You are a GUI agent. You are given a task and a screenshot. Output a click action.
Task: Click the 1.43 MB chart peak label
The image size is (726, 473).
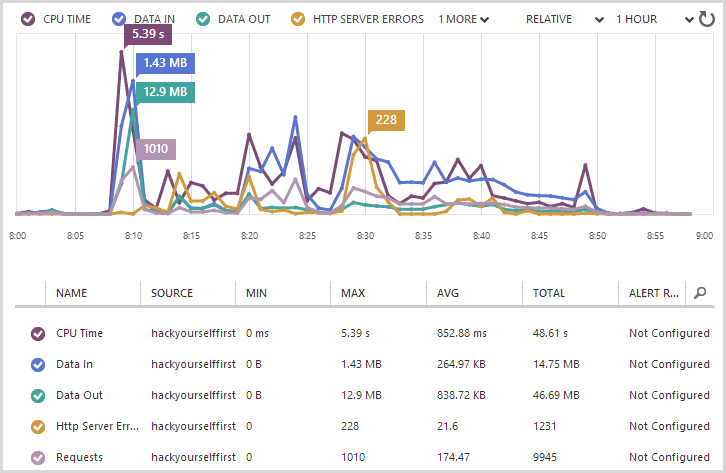(x=165, y=63)
